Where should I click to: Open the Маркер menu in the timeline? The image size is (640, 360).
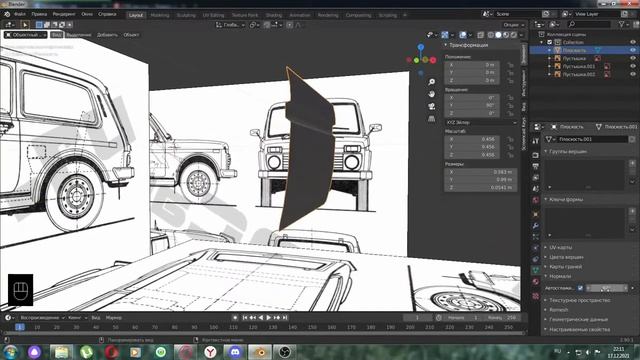coord(113,318)
